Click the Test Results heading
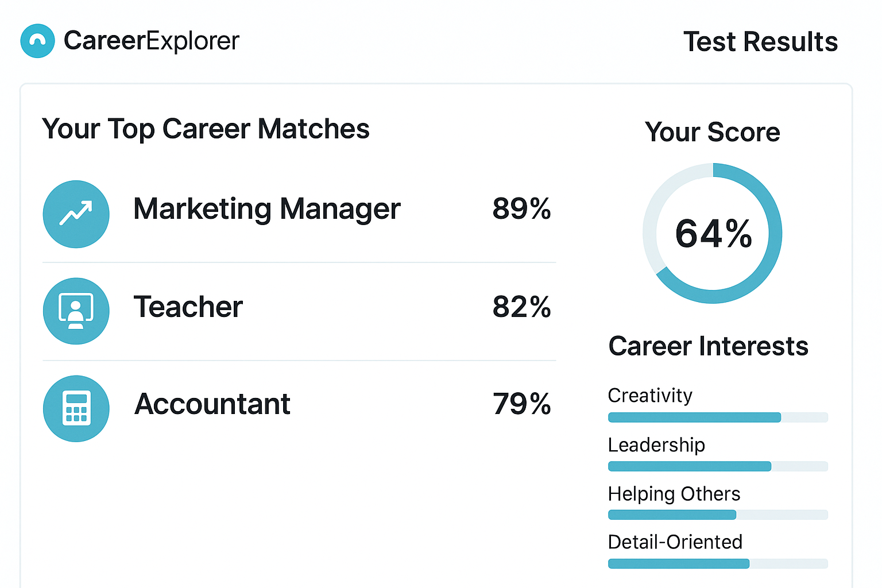The width and height of the screenshot is (882, 588). pos(760,42)
